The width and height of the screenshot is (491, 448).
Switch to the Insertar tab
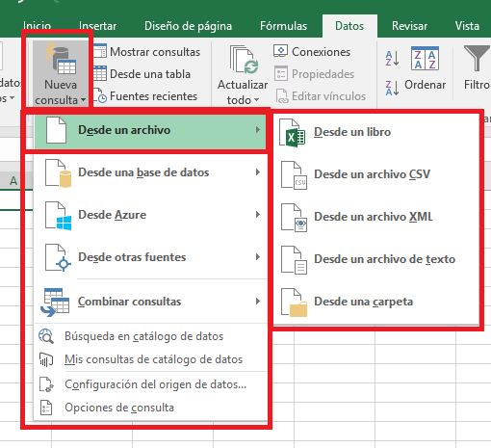pyautogui.click(x=97, y=26)
